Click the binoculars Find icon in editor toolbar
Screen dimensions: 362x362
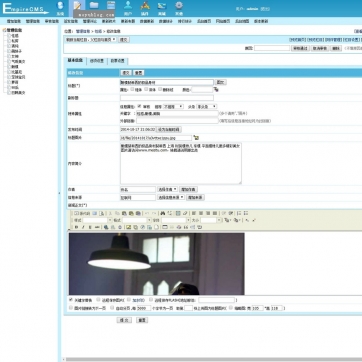163,213
